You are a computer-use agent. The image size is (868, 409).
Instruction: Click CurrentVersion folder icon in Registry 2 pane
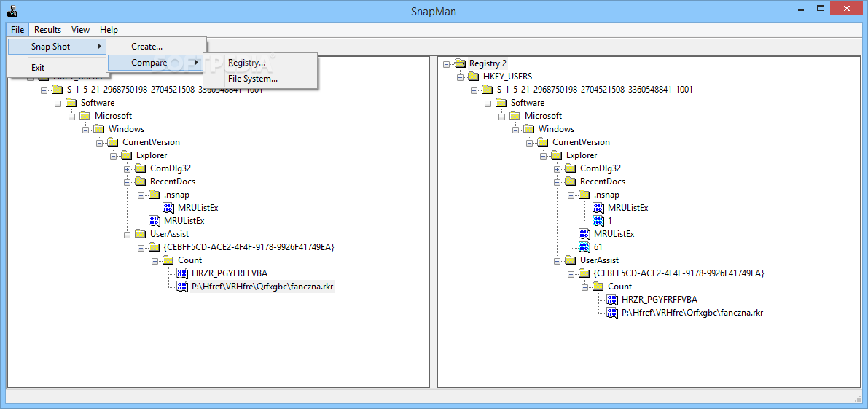[x=543, y=142]
